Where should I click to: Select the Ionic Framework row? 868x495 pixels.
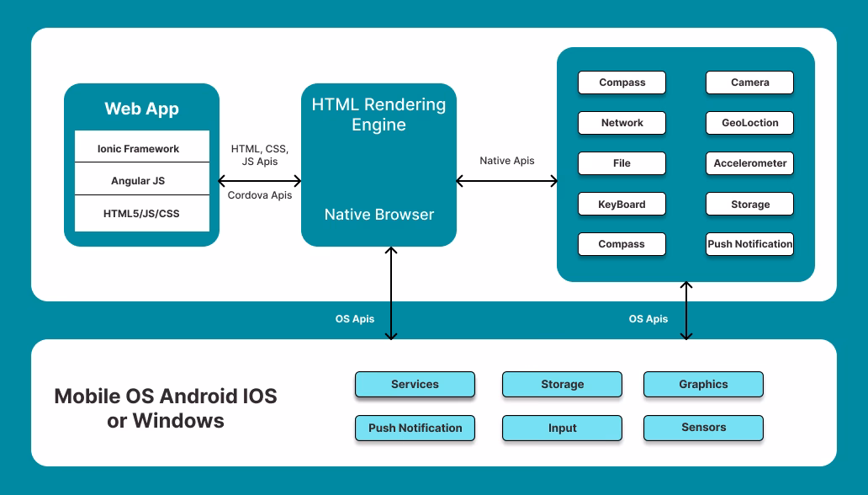[x=141, y=148]
